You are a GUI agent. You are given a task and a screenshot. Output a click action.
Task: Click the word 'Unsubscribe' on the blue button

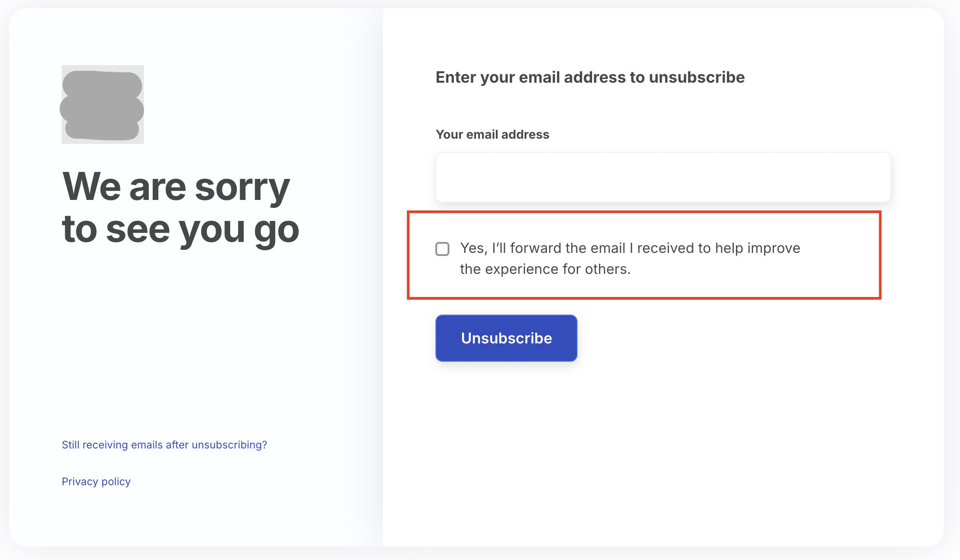[x=506, y=338]
